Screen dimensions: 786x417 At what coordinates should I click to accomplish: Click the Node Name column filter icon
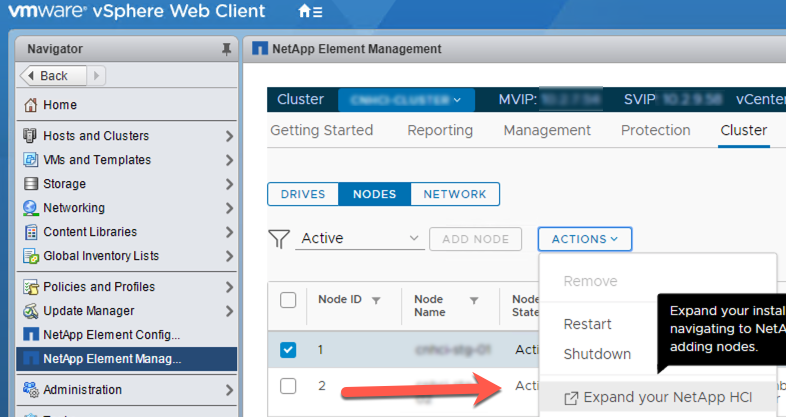pos(474,301)
